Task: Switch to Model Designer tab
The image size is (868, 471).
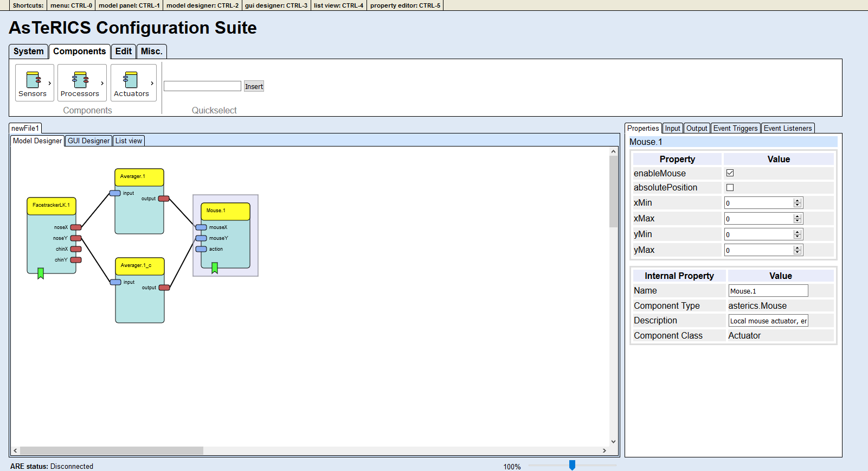Action: pyautogui.click(x=37, y=141)
